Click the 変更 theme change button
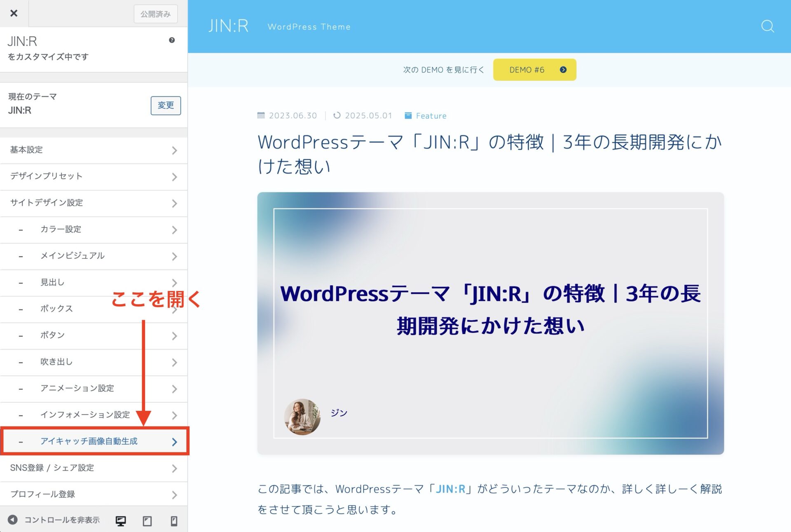Screen dimensions: 791x532 click(x=166, y=105)
